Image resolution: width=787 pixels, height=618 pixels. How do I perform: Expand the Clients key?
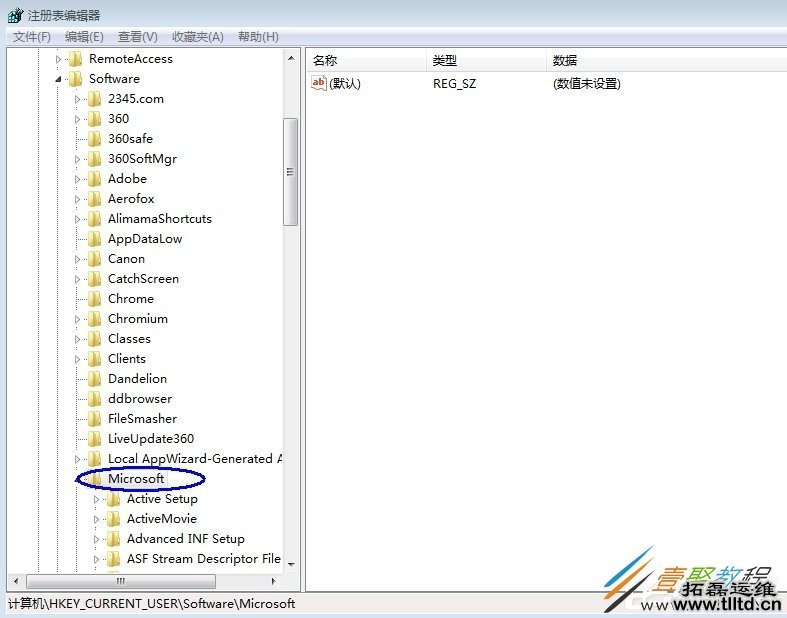coord(77,359)
